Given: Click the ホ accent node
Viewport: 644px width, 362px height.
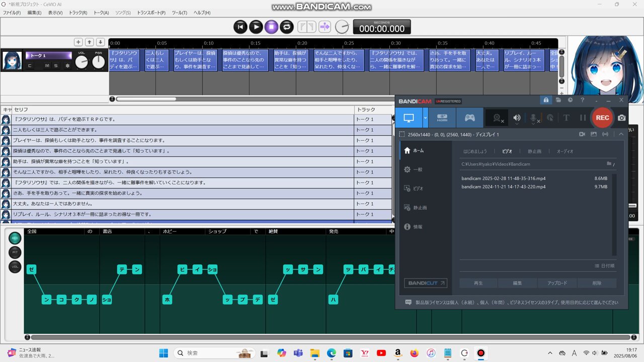Looking at the screenshot, I should (x=167, y=300).
